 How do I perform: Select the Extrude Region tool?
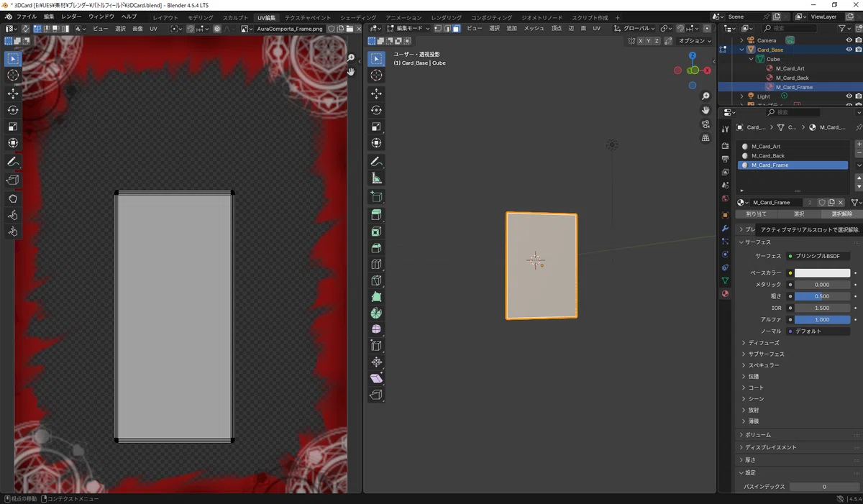[x=376, y=215]
